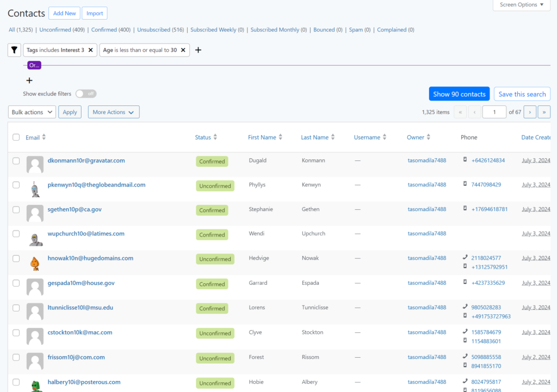Sort by Status column arrows

coord(215,137)
